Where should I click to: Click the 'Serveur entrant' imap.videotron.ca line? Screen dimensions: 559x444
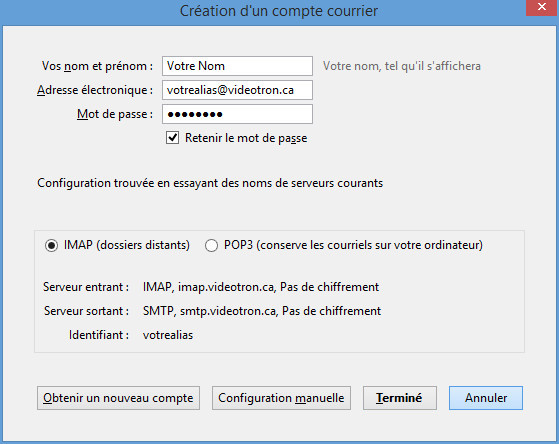pyautogui.click(x=261, y=287)
